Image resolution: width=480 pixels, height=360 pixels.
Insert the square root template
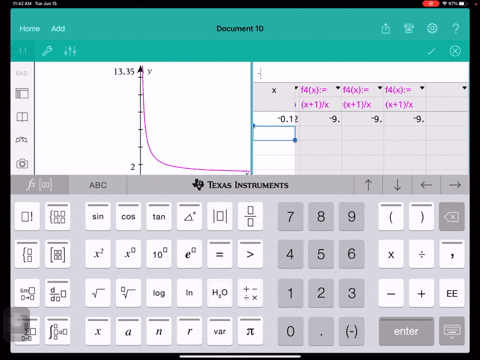[x=98, y=293]
